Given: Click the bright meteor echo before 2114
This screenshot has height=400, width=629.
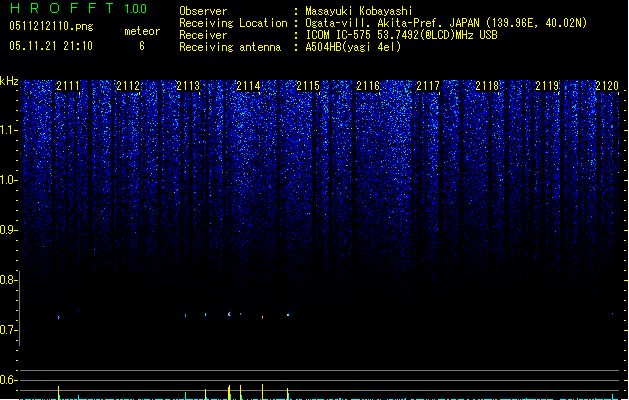Looking at the screenshot, I should point(229,314).
